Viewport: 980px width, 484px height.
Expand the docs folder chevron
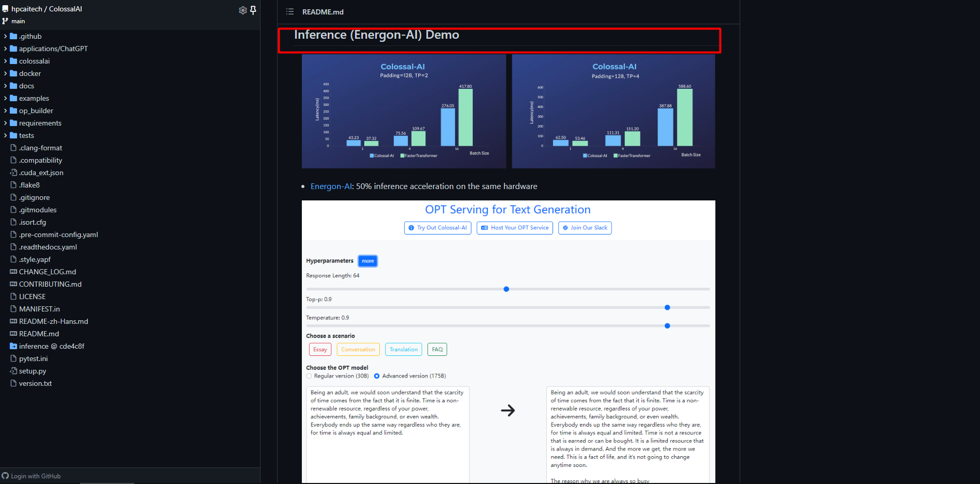(x=5, y=86)
